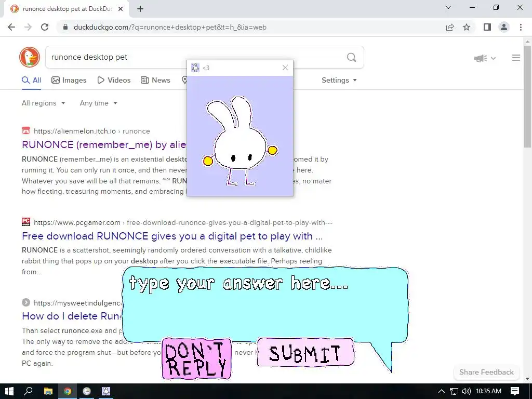Open Windows taskbar search

coord(29,391)
